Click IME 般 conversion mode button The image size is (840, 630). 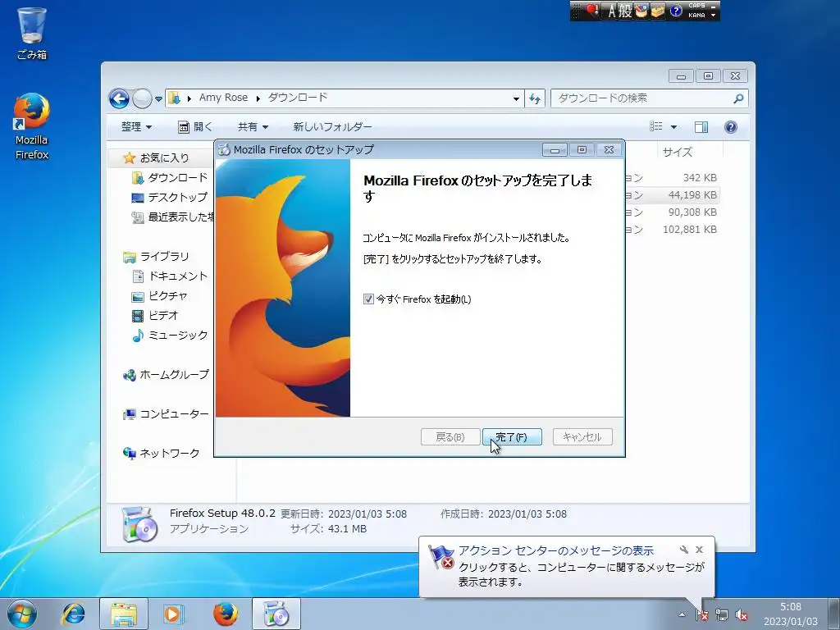pos(625,11)
